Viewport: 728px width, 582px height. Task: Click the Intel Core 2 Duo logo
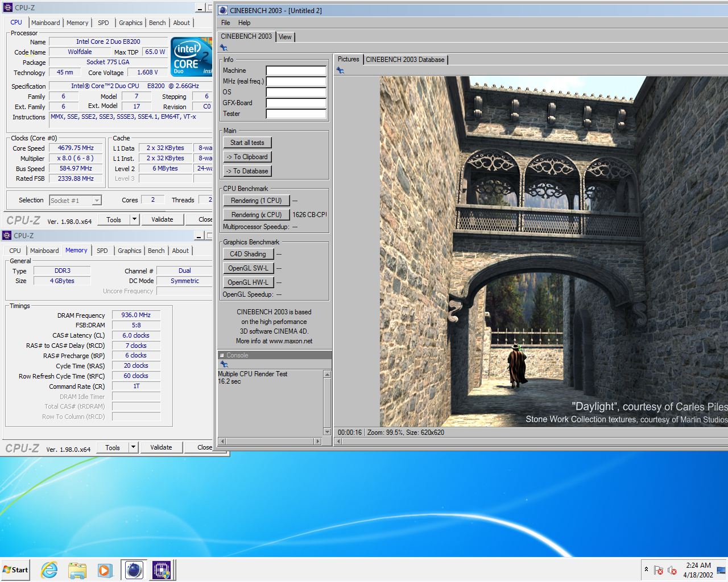tap(192, 57)
